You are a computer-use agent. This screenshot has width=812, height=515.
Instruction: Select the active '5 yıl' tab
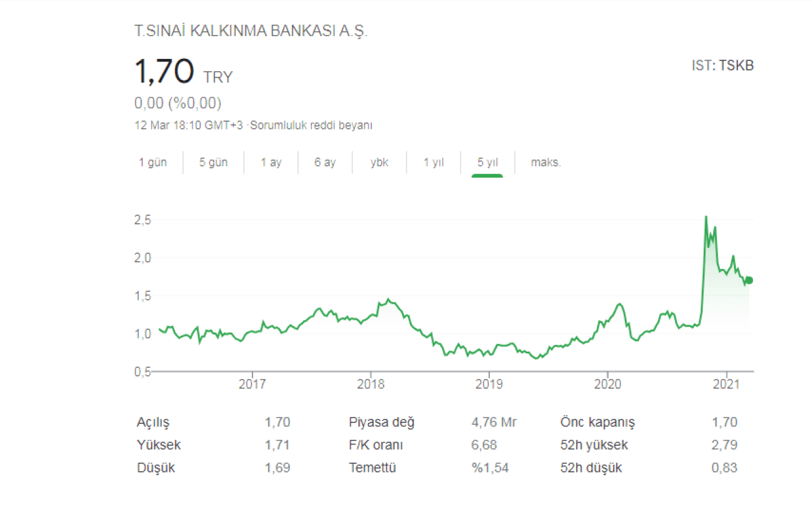point(488,162)
